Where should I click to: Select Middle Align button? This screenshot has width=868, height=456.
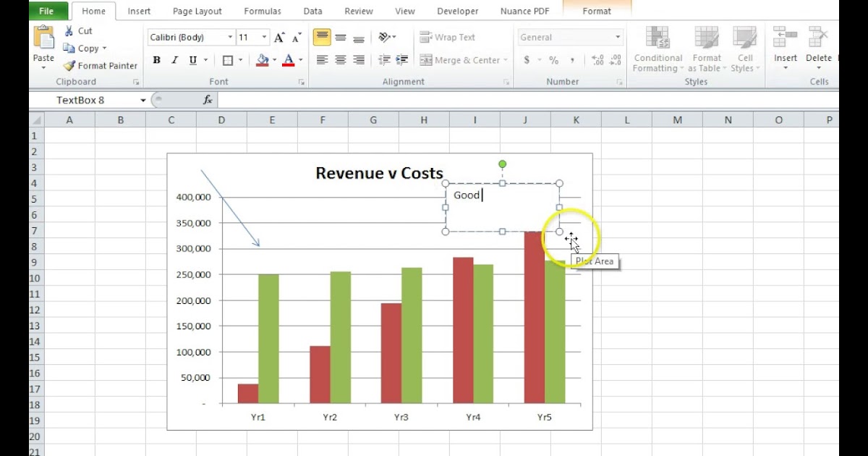340,37
